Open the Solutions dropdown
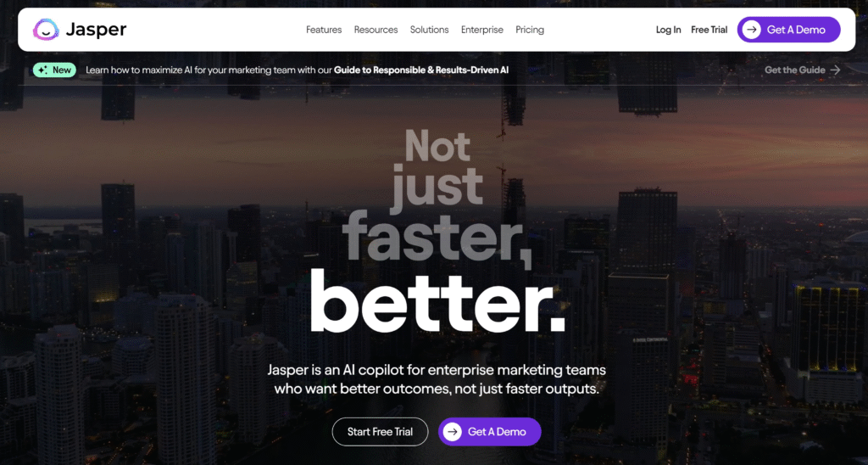 pos(429,30)
